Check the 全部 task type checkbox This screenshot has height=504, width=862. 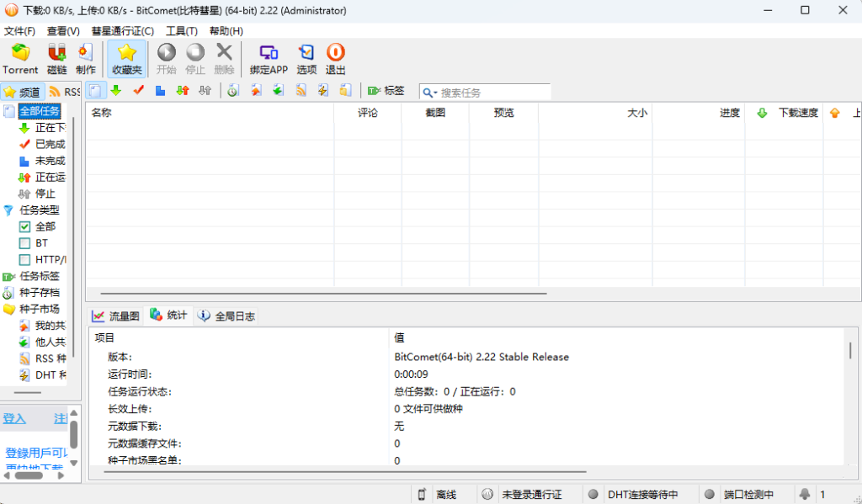click(x=24, y=226)
